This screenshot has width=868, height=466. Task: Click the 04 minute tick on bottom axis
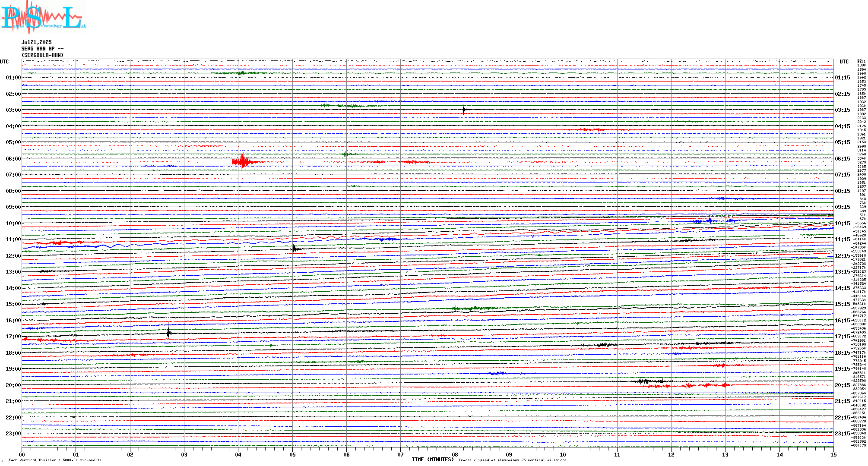click(238, 454)
